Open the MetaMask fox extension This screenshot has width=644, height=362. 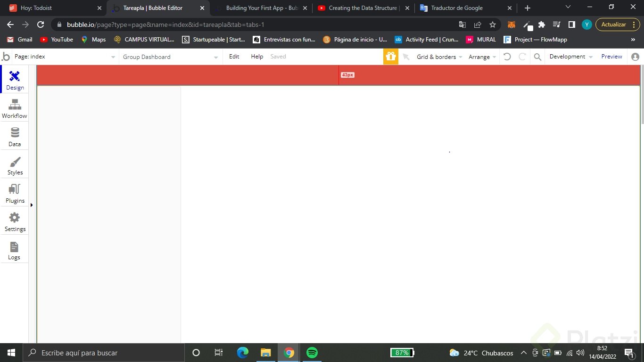[512, 25]
